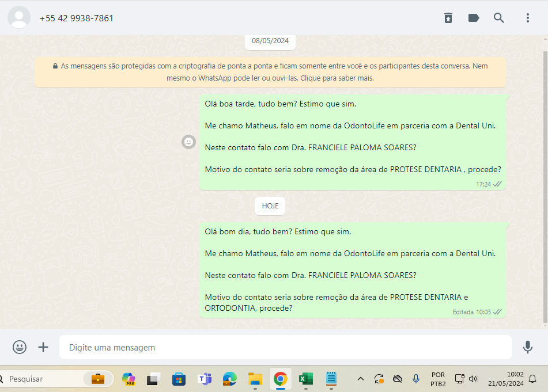Click the contact number +55 42 9938-7861

pyautogui.click(x=77, y=18)
